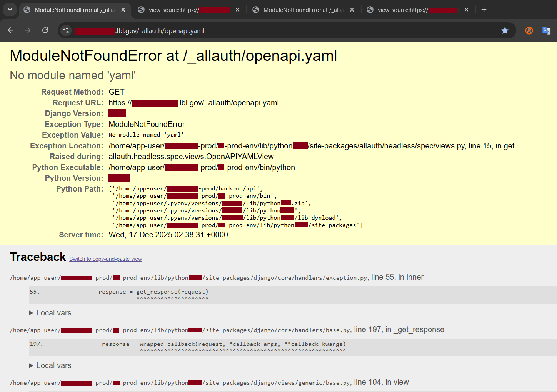This screenshot has height=392, width=557.
Task: Click the globe favicon on the active tab
Action: [27, 10]
